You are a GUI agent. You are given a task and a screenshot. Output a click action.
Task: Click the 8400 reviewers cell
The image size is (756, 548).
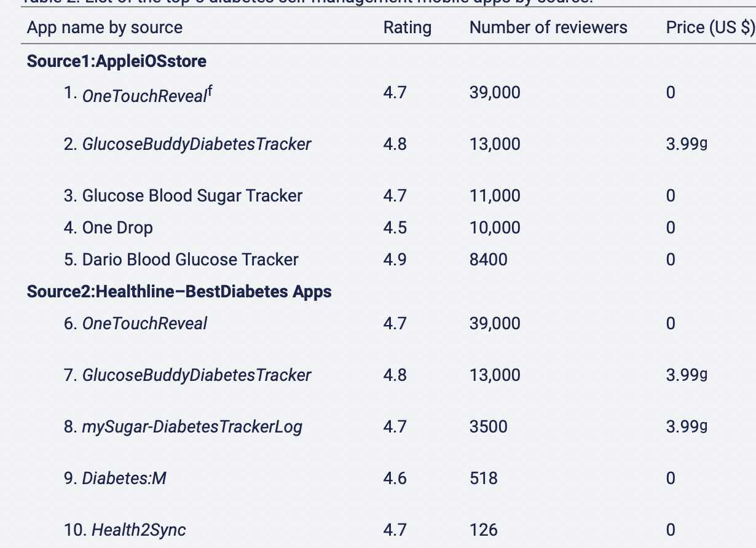pyautogui.click(x=488, y=259)
